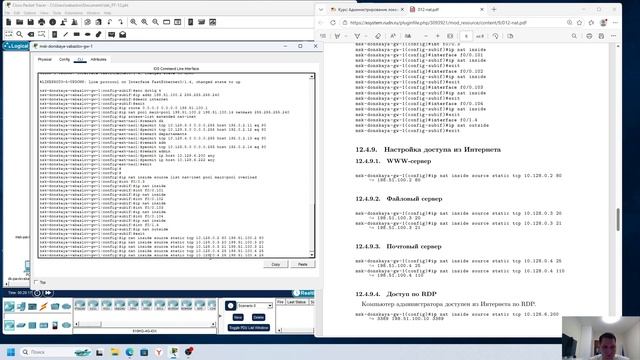The width and height of the screenshot is (640, 360).
Task: Click in the CLI terminal text area
Action: point(174,166)
